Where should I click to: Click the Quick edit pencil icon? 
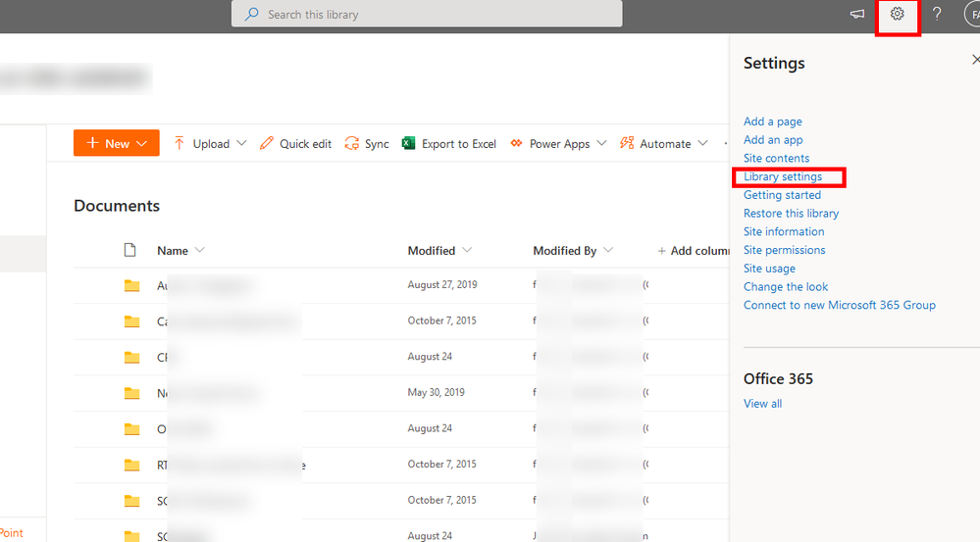[266, 144]
